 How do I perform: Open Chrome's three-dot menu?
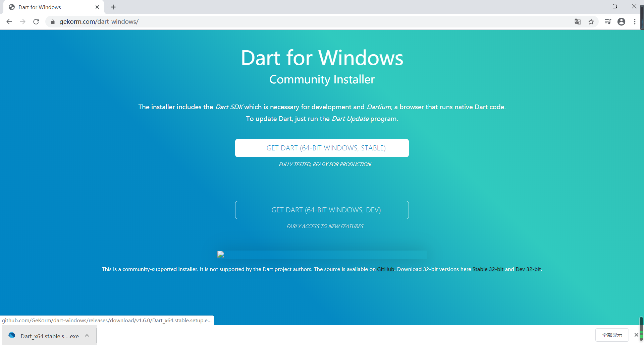click(x=635, y=22)
